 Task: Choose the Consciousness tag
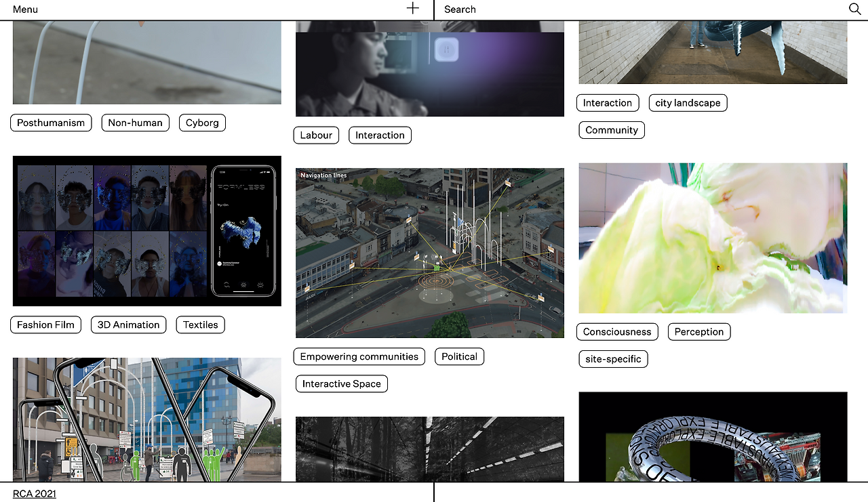click(x=617, y=331)
